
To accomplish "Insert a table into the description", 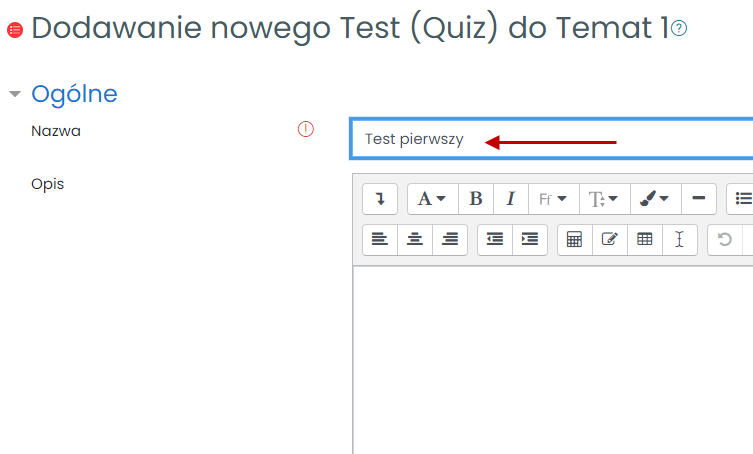I will tap(645, 240).
